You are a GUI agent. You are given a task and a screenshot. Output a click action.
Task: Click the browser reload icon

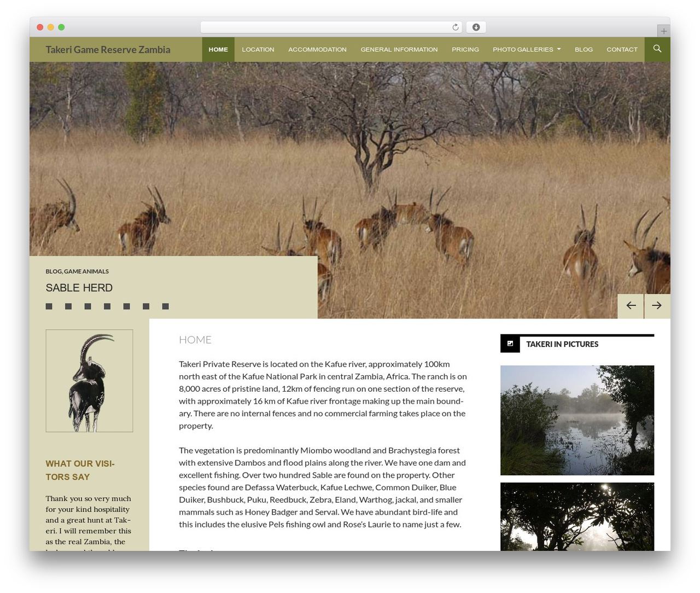456,27
